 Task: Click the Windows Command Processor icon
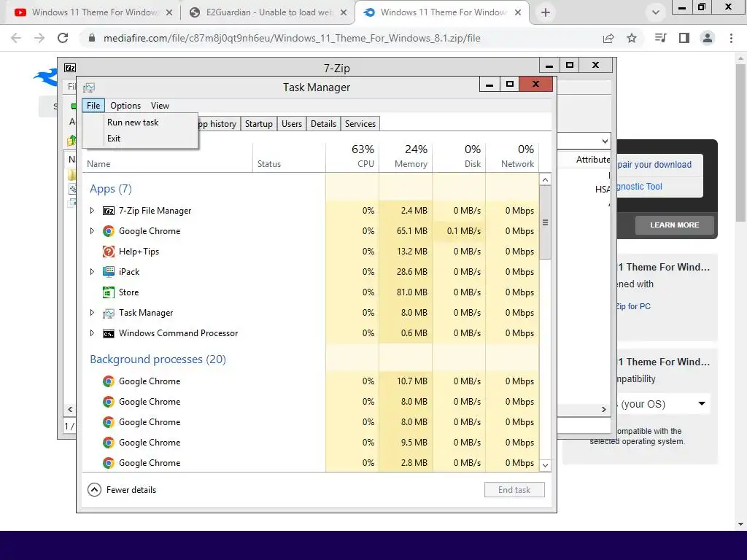109,333
